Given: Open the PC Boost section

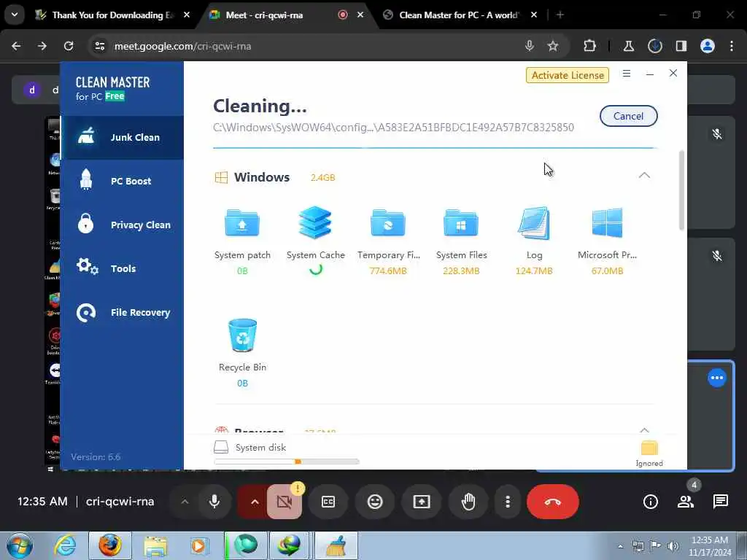Looking at the screenshot, I should (x=123, y=181).
